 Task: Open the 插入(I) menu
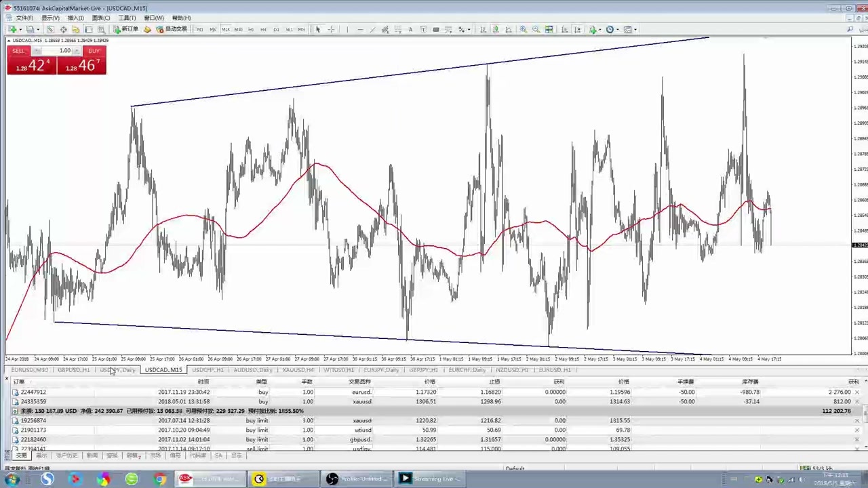(x=76, y=18)
